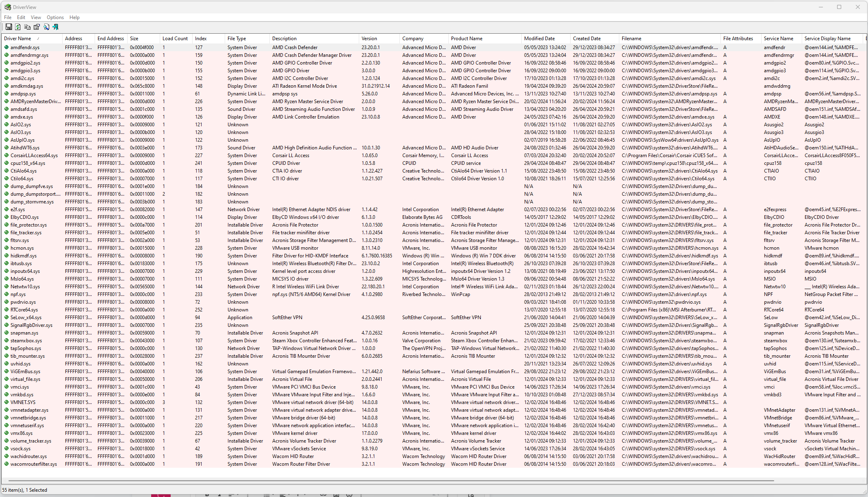Click the green icon beside VMNET.SYS
The height and width of the screenshot is (497, 868).
[x=7, y=402]
